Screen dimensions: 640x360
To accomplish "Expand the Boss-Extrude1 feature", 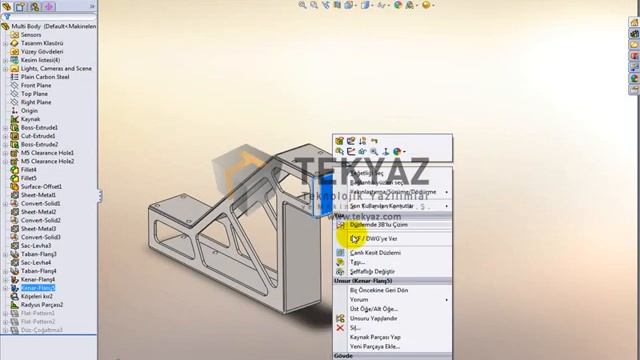I will 5,128.
